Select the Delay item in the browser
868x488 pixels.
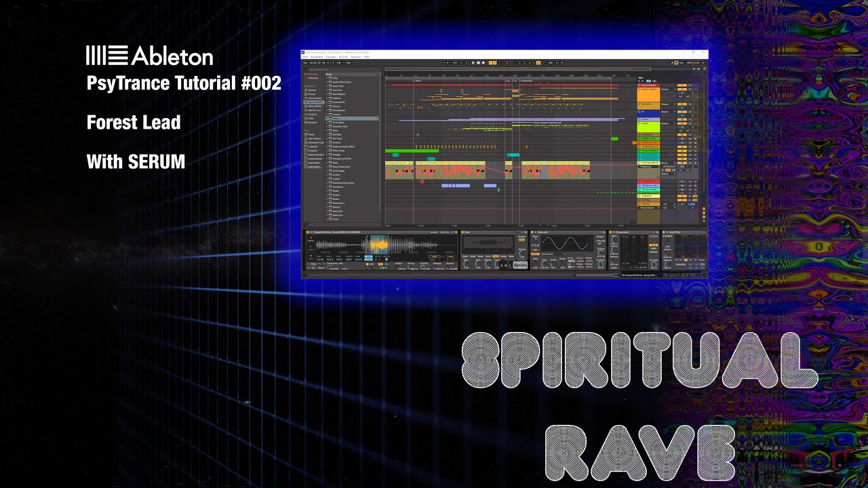352,119
